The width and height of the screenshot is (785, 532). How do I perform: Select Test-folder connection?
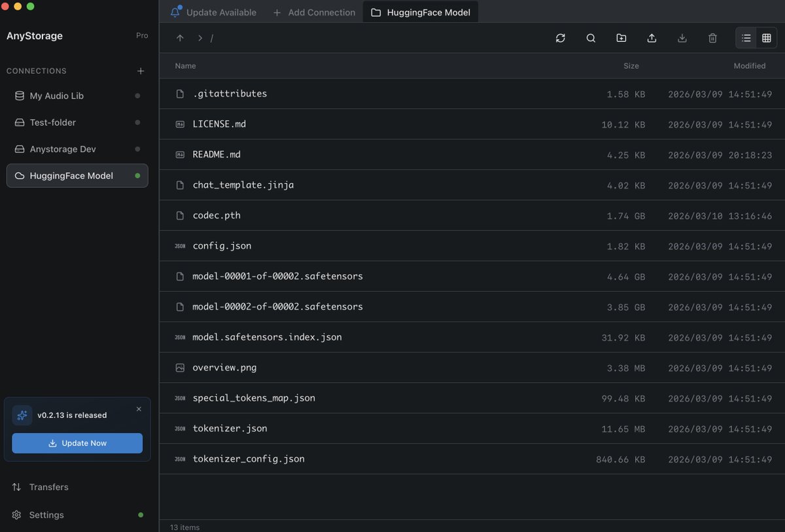tap(77, 122)
